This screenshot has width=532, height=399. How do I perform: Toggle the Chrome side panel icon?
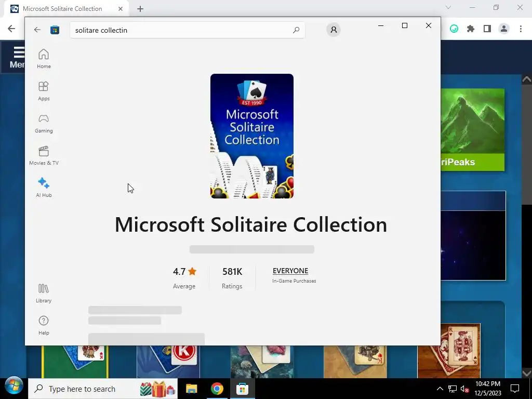[x=487, y=29]
